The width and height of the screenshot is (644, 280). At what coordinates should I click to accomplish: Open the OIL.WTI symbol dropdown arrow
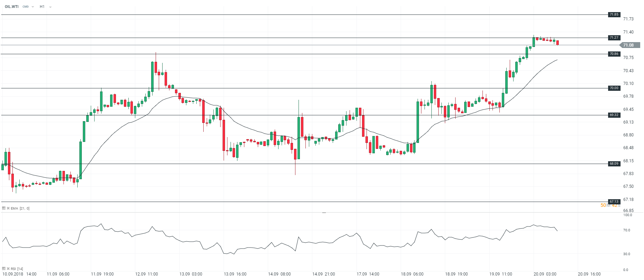[33, 7]
